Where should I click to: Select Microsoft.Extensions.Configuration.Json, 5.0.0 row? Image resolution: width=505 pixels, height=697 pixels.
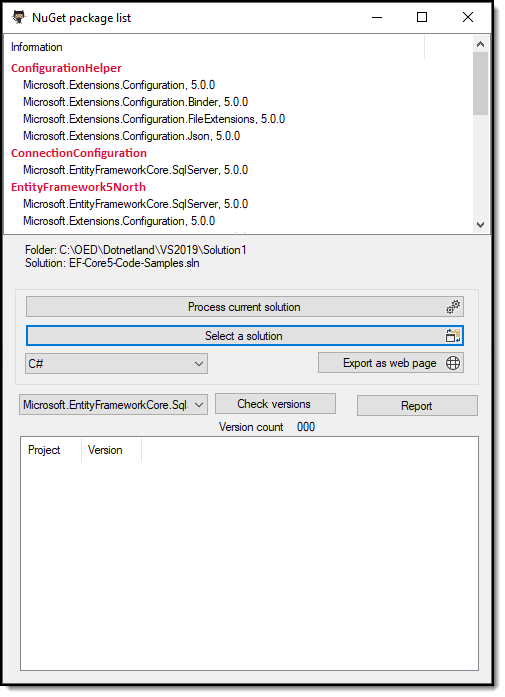(132, 136)
